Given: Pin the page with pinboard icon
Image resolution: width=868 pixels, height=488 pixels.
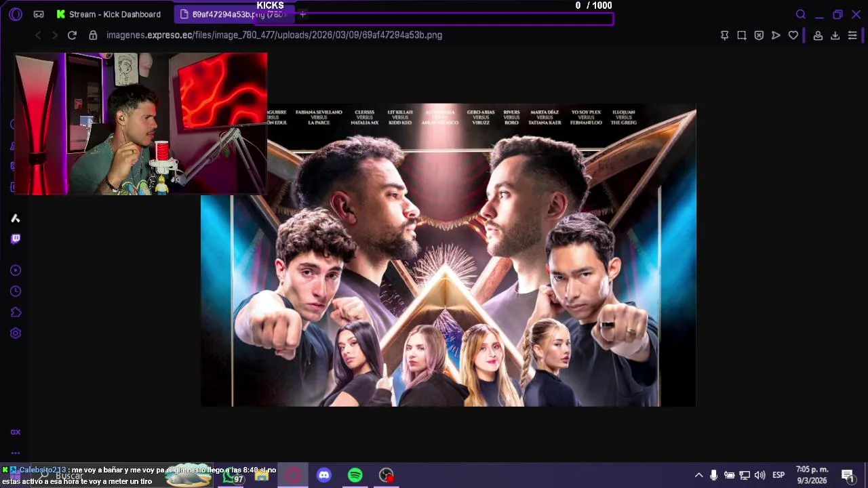Looking at the screenshot, I should coord(724,35).
